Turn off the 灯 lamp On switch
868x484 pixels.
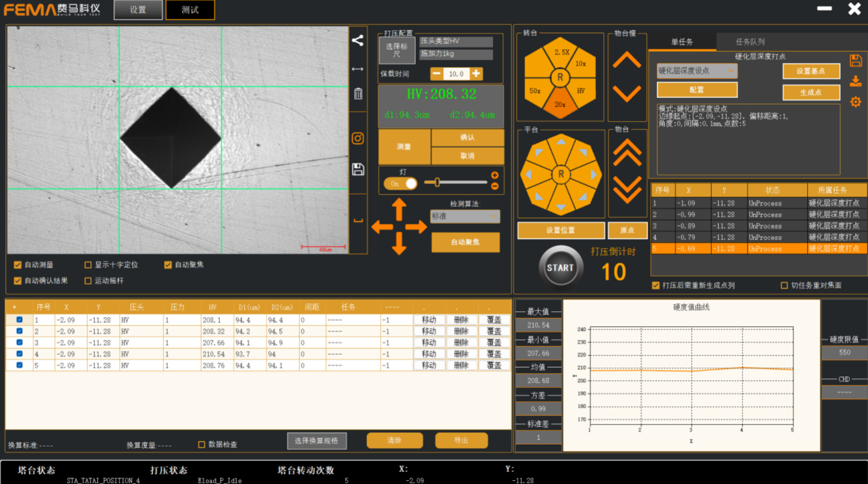coord(400,184)
